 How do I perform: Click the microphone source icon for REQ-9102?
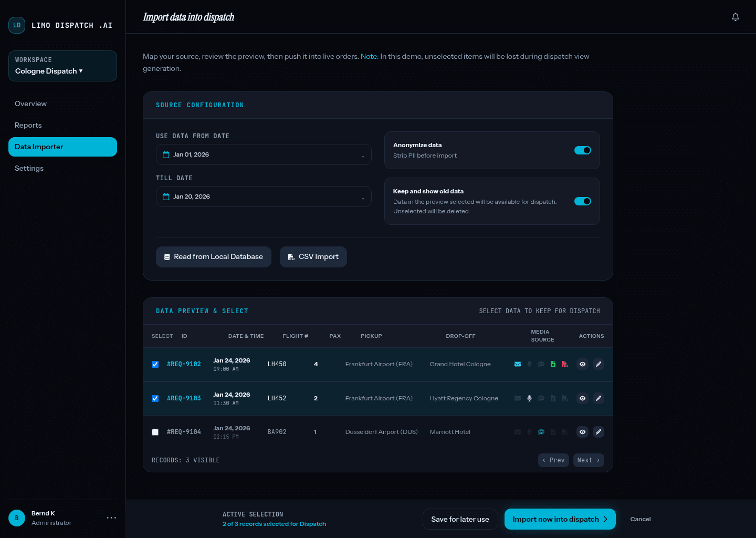(529, 364)
